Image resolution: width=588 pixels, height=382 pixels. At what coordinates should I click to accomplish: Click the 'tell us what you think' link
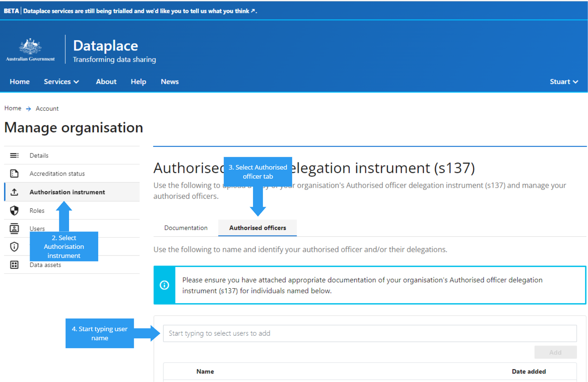click(x=220, y=11)
